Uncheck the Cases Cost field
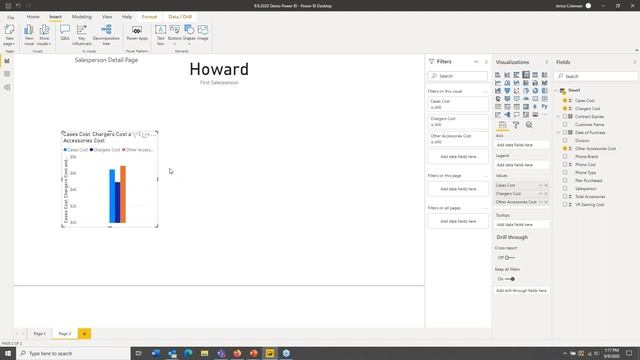Viewport: 640px width, 360px height. point(565,100)
